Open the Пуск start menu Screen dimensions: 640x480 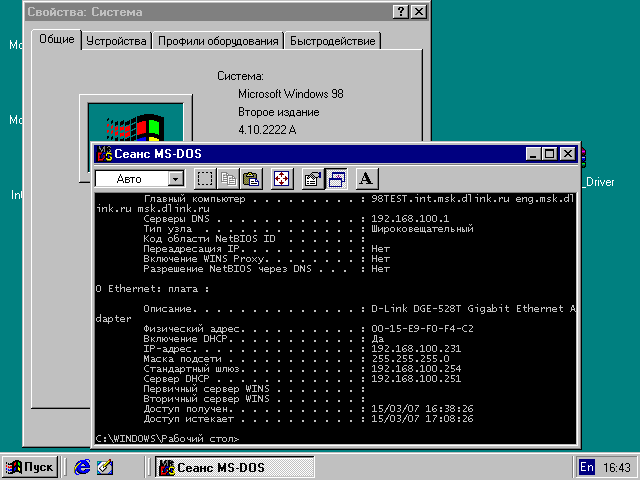tap(29, 467)
